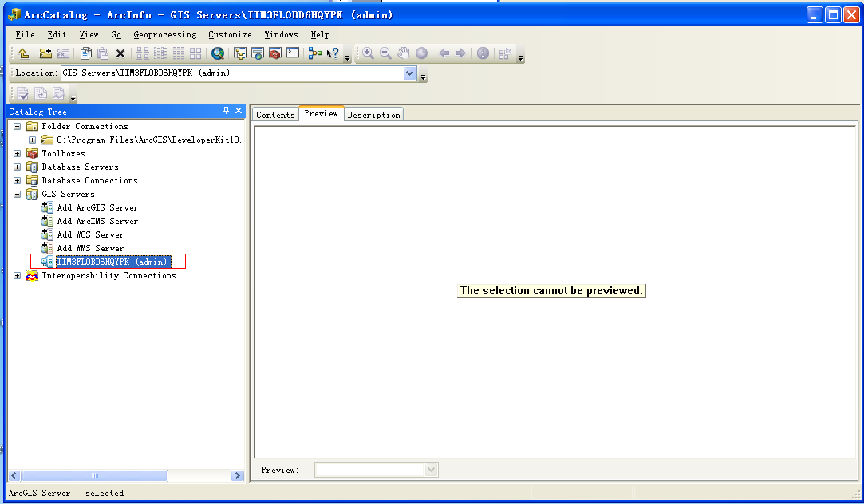The image size is (864, 504).
Task: Click the Catalog Tree scrollbar right arrow
Action: click(x=237, y=475)
